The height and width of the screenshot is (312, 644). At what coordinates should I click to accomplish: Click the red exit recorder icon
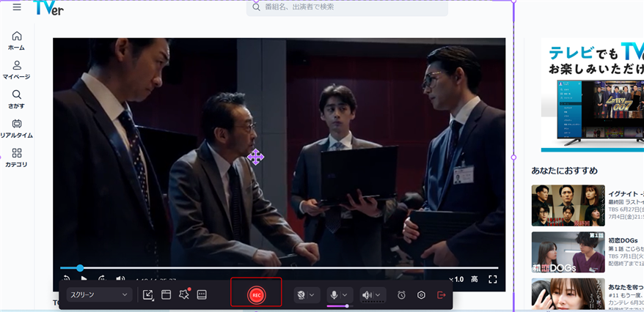pos(442,294)
